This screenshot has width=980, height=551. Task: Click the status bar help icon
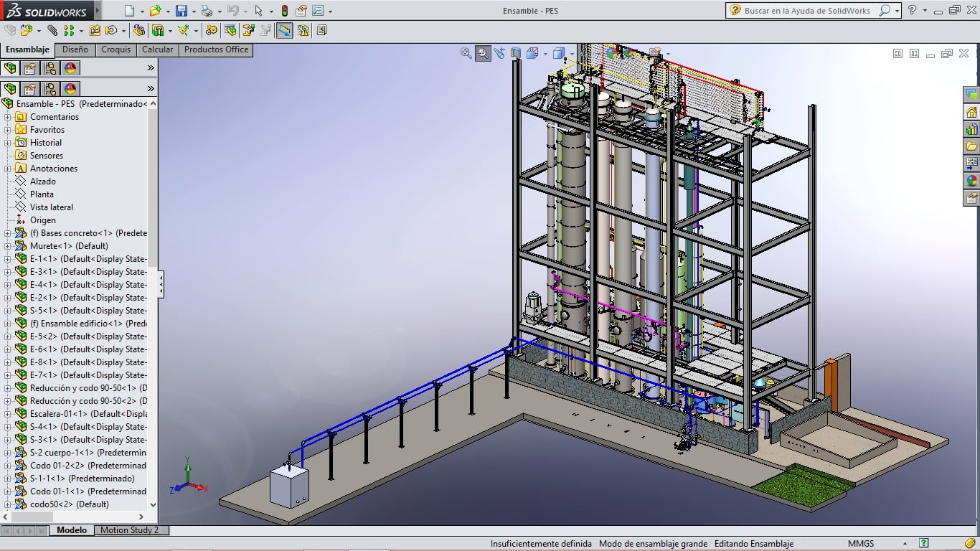[924, 544]
